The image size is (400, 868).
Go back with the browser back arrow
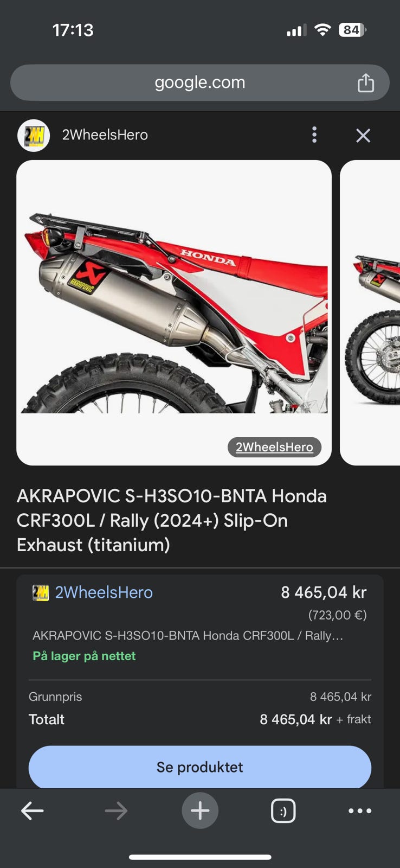tap(32, 811)
